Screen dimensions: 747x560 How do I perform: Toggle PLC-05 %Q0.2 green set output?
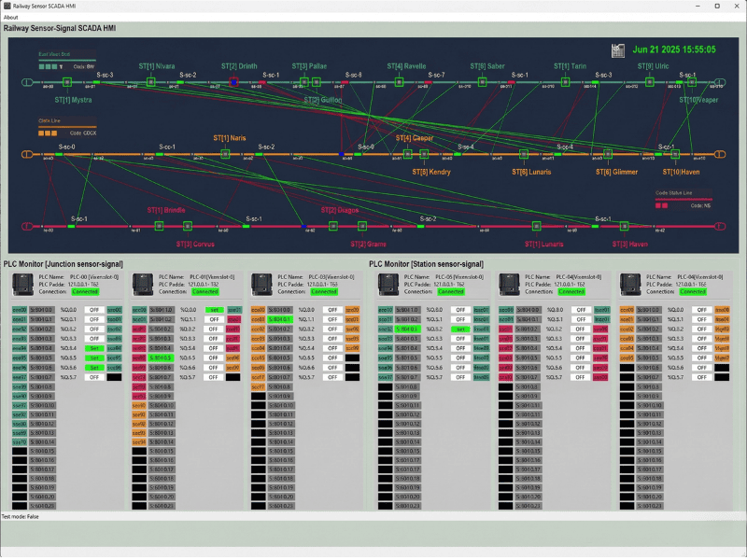point(458,329)
